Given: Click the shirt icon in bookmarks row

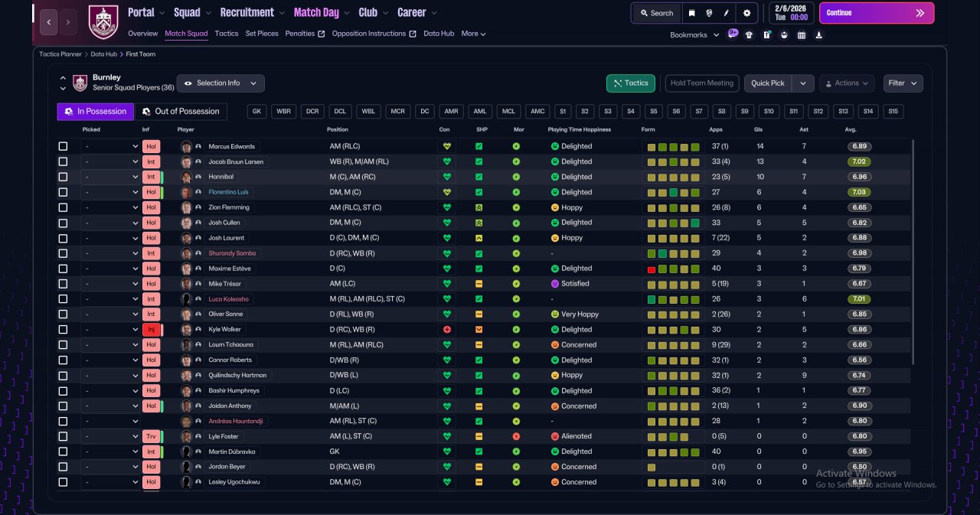Looking at the screenshot, I should (x=749, y=34).
